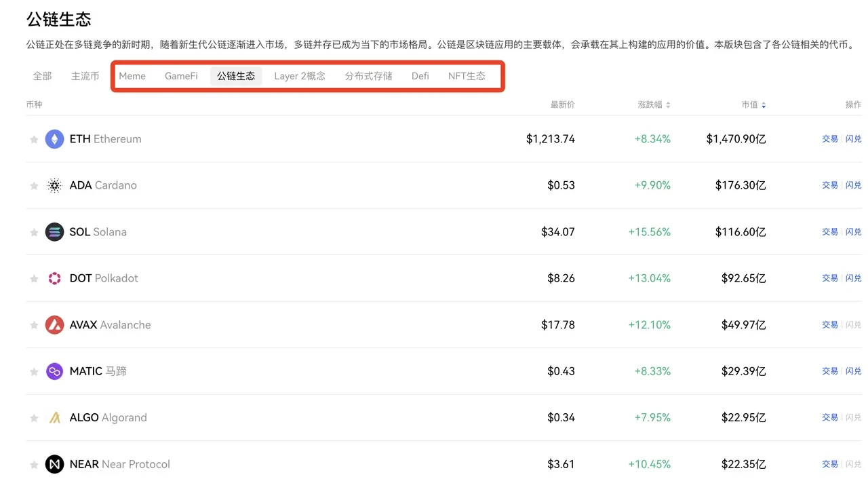
Task: Toggle the favorite star for SOL
Action: (x=34, y=233)
